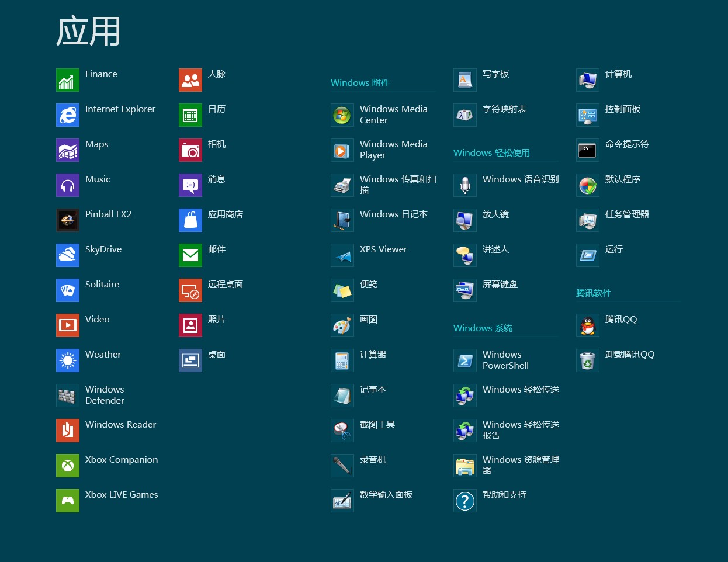
Task: Open Windows 日记本 journal icon
Action: 342,220
